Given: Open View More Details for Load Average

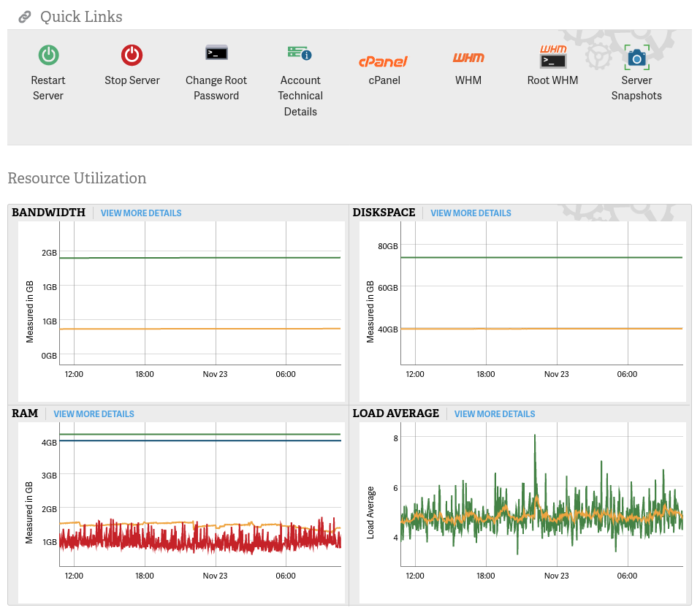Looking at the screenshot, I should point(495,414).
